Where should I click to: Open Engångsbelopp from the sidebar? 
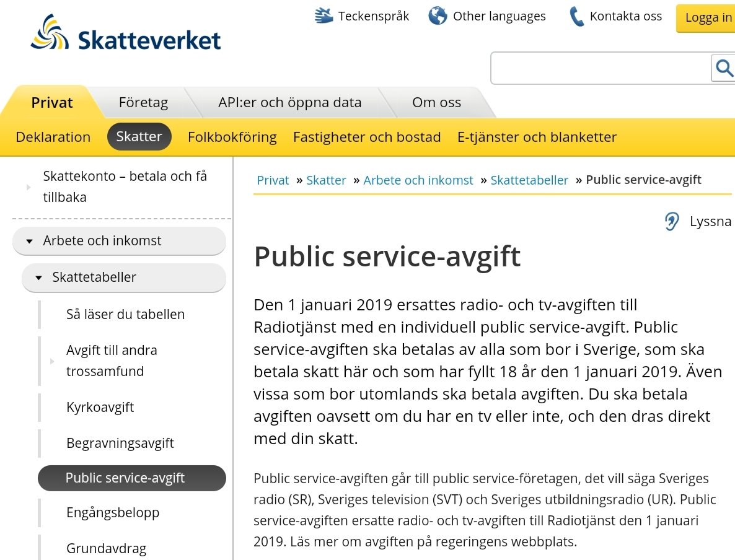(113, 512)
